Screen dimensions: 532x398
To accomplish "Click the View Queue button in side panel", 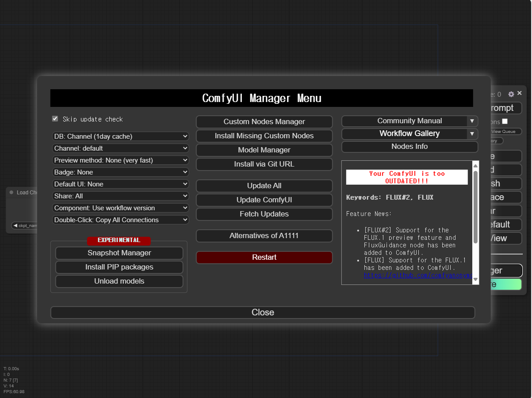I will [x=506, y=132].
